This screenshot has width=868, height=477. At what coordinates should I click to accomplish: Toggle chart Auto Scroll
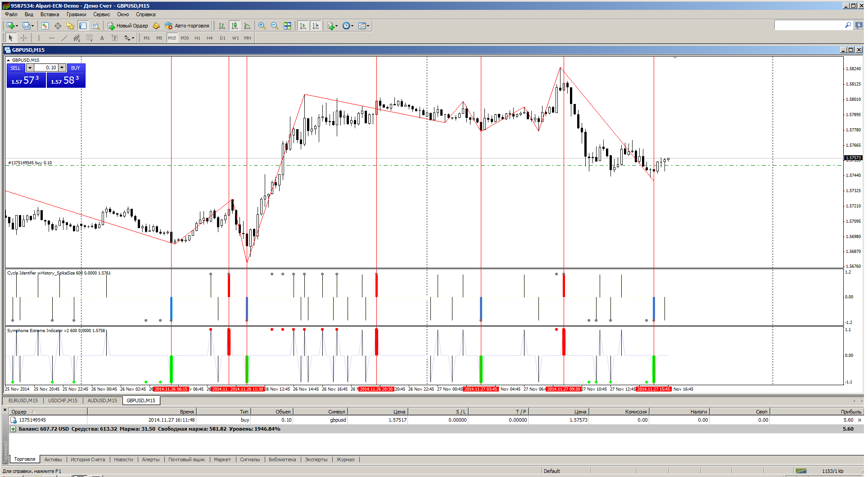303,26
